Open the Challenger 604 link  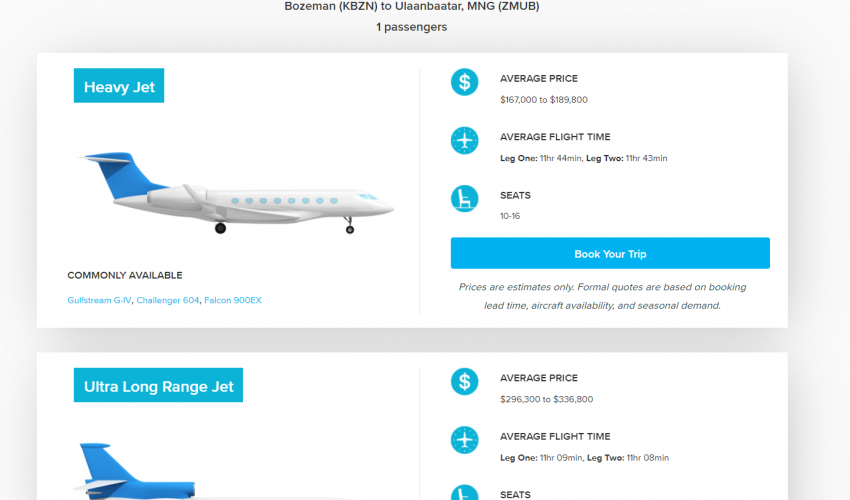pos(168,300)
